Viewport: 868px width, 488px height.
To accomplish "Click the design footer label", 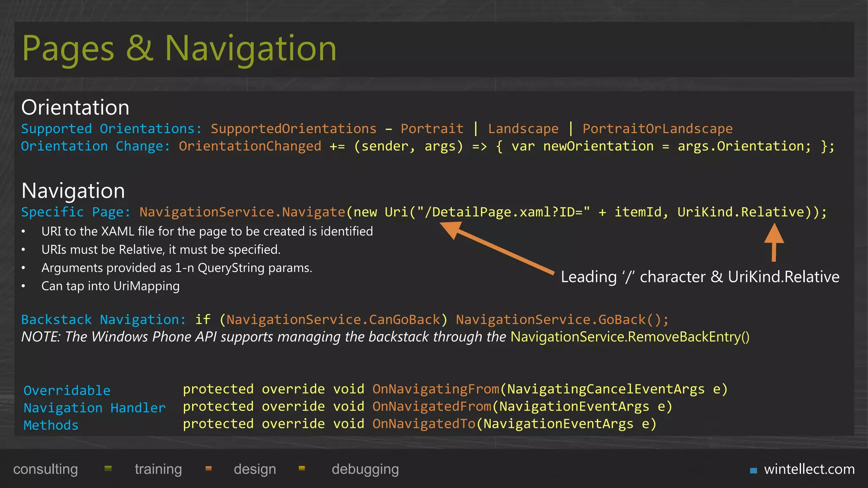I will (255, 469).
